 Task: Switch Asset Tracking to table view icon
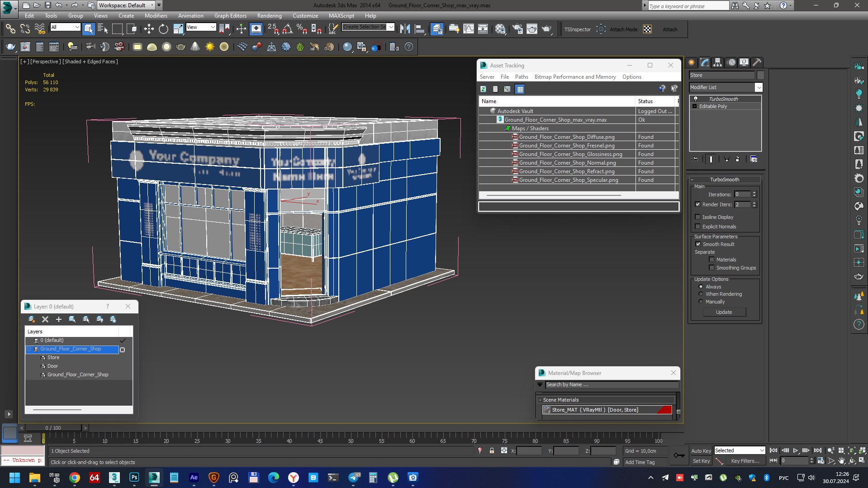click(520, 89)
